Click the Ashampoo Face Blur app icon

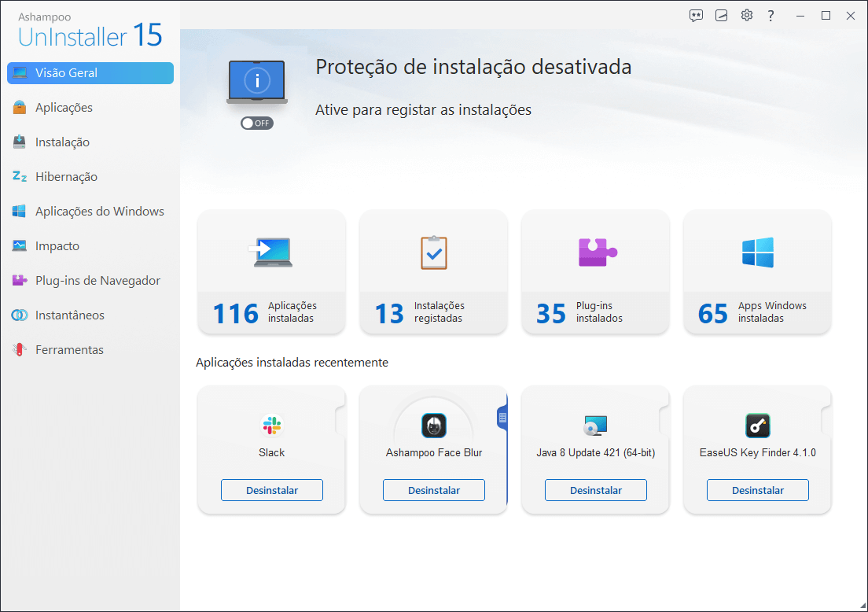[434, 426]
